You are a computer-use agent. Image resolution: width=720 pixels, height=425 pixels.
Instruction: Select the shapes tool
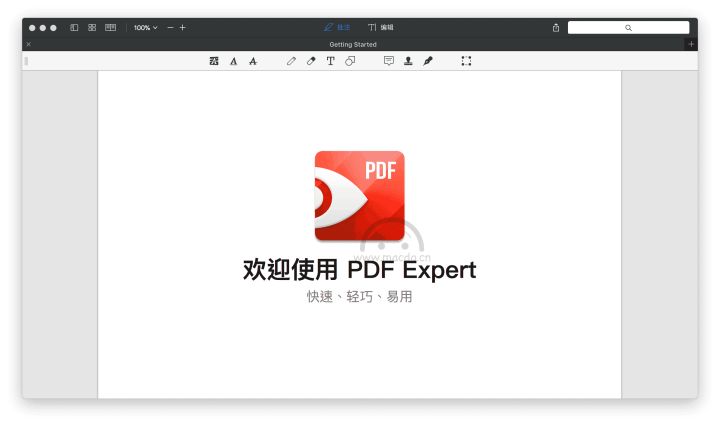point(350,61)
